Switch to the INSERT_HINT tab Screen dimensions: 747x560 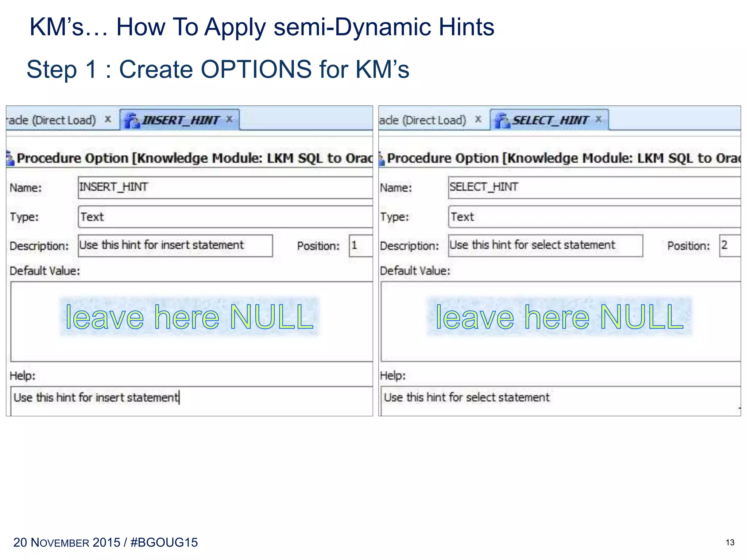click(179, 120)
